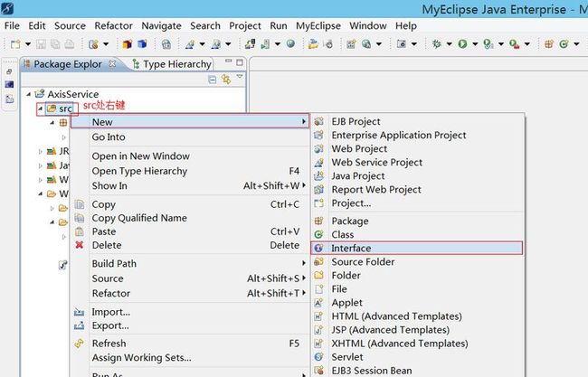Click the web browser globe toolbar icon
Viewport: 588px width, 377px height.
tap(290, 43)
